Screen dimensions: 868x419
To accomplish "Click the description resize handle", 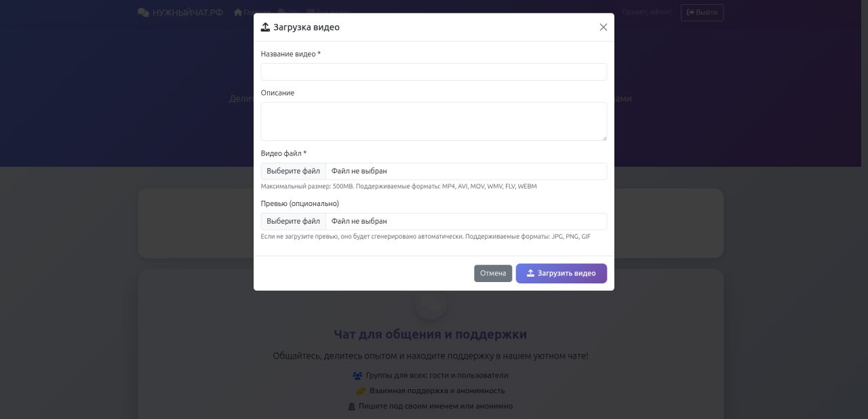I will (604, 138).
